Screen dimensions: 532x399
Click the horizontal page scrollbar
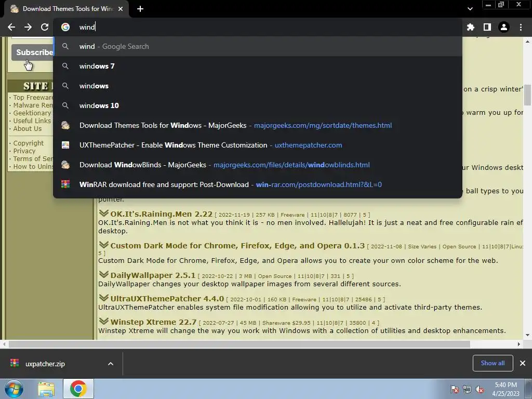(239, 344)
